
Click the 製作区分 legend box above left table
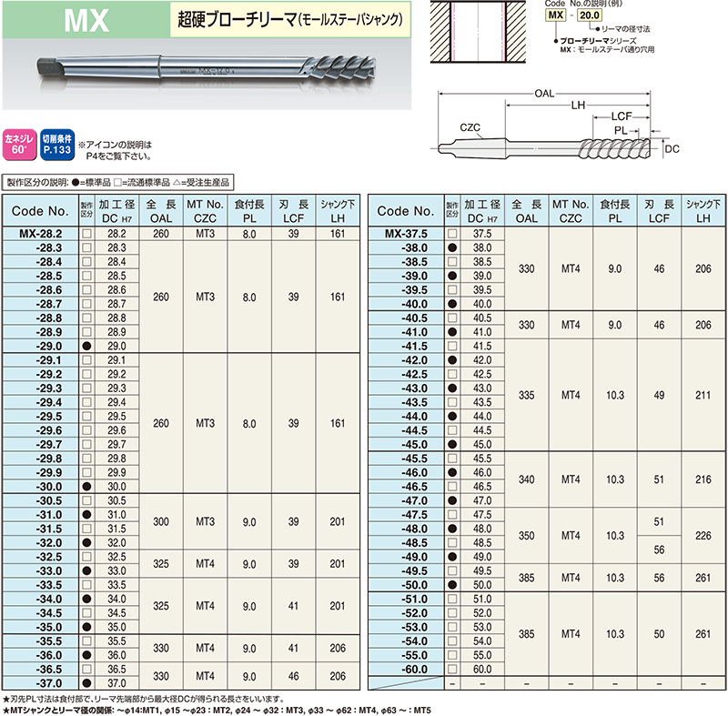click(x=119, y=182)
